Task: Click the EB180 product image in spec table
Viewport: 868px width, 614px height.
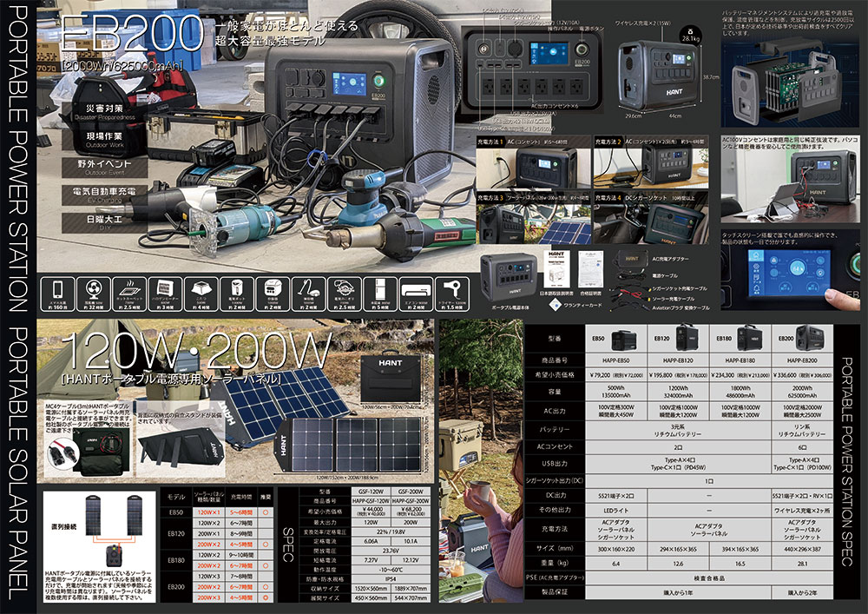Action: pyautogui.click(x=749, y=337)
